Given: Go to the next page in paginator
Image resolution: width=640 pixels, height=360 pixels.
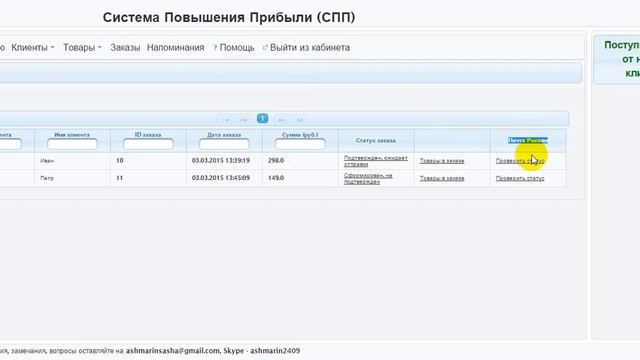Looking at the screenshot, I should click(x=281, y=120).
